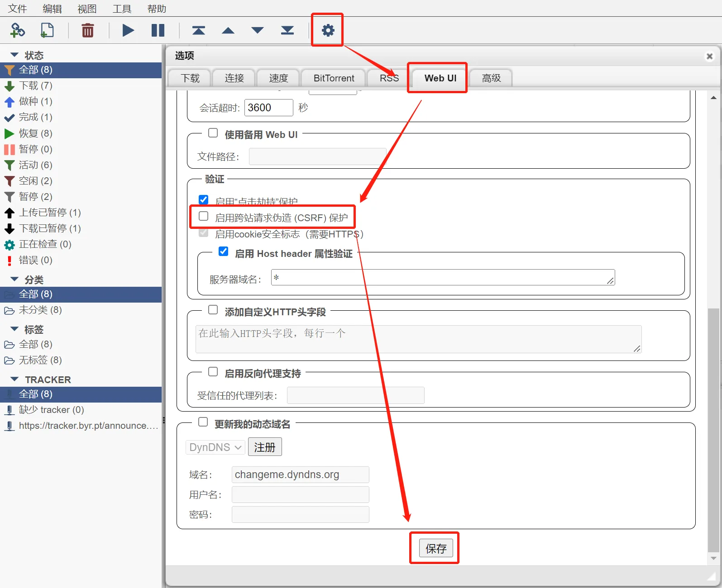Open the 视图 menu
The width and height of the screenshot is (722, 588).
(x=87, y=9)
